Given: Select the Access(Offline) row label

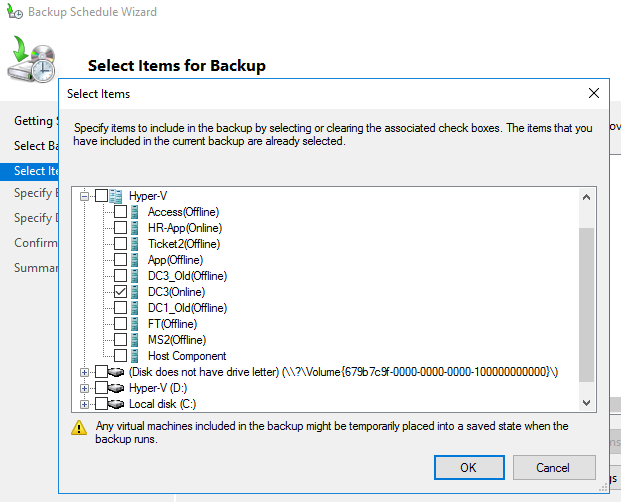Looking at the screenshot, I should (183, 212).
